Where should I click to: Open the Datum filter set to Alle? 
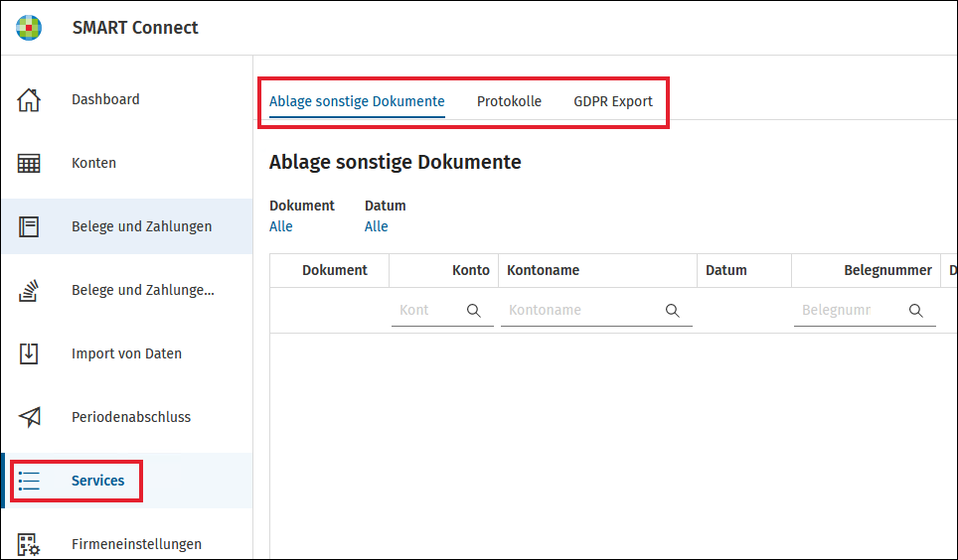[x=377, y=226]
